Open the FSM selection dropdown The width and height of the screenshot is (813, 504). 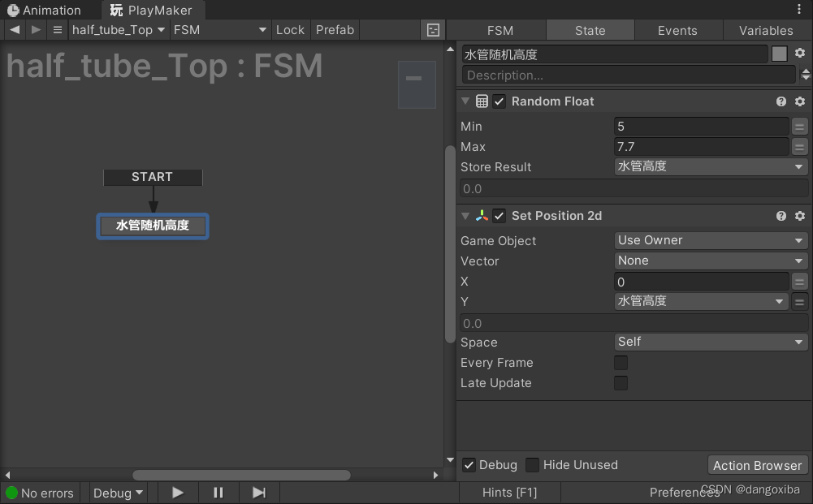220,30
